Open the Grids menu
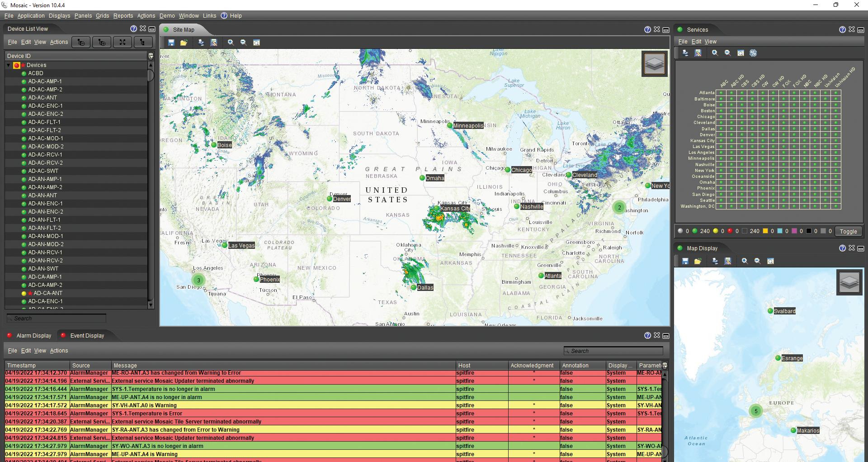The image size is (868, 462). point(102,16)
